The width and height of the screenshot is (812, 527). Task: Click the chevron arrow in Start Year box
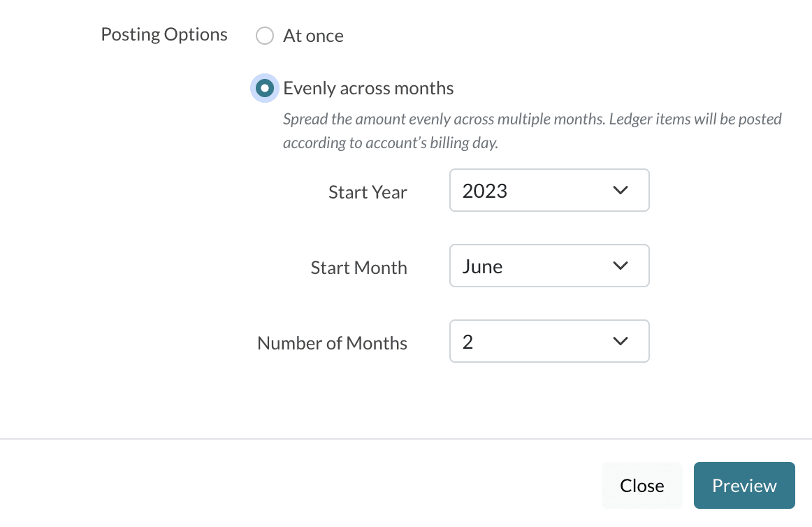point(620,190)
